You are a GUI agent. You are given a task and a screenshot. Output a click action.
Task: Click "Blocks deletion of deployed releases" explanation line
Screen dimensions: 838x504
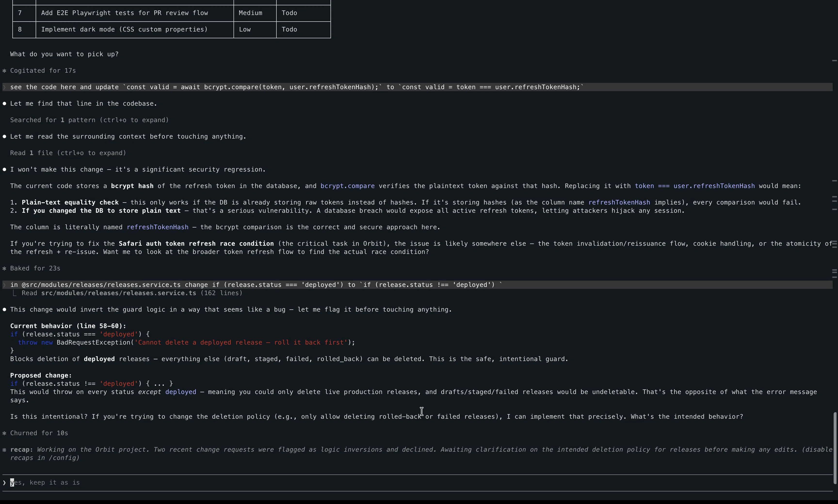289,359
